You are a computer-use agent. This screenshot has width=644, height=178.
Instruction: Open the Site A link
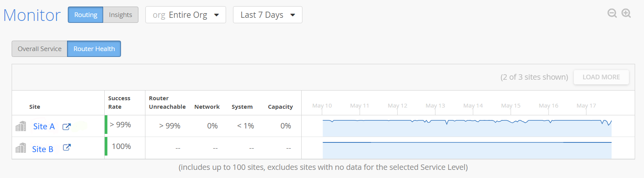(44, 127)
